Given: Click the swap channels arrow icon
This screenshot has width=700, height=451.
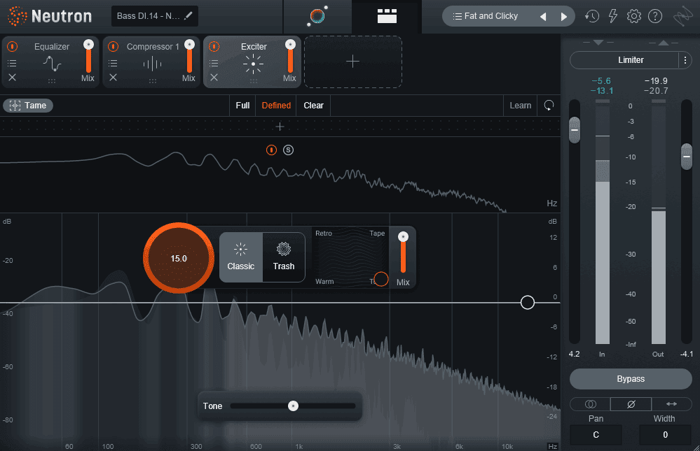Looking at the screenshot, I should 671,404.
